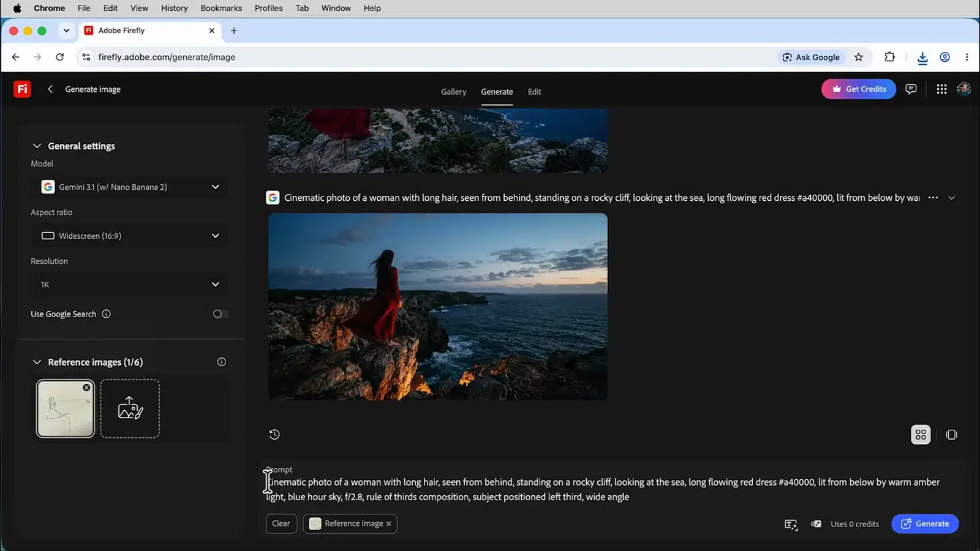Go back using the Generate image arrow
Image resolution: width=980 pixels, height=551 pixels.
[50, 89]
